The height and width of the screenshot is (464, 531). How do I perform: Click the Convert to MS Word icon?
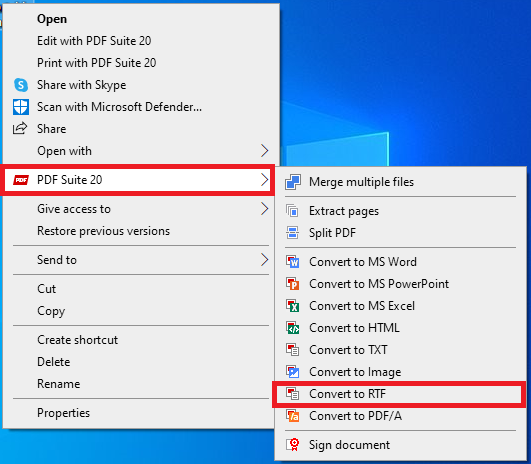pos(293,261)
